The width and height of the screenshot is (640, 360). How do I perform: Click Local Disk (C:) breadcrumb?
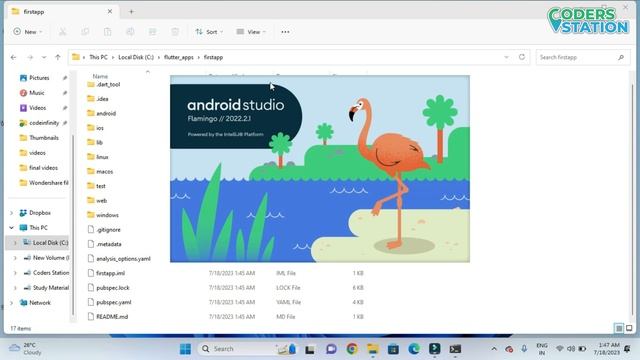136,58
